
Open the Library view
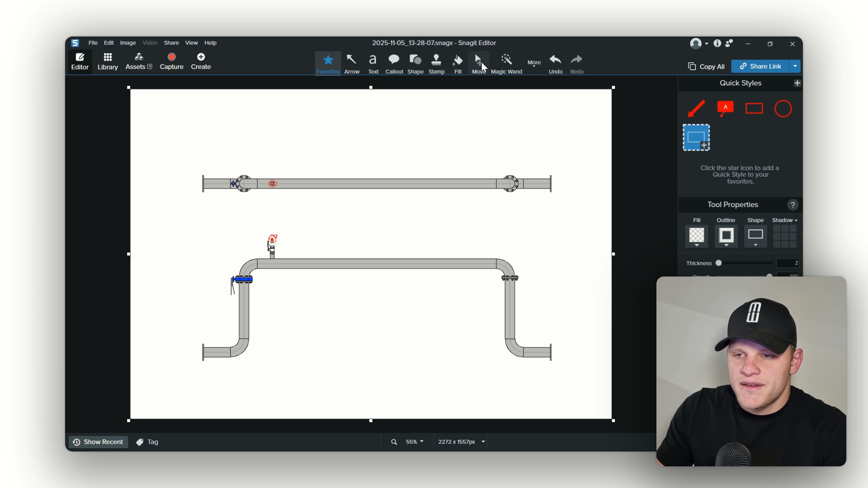(108, 61)
